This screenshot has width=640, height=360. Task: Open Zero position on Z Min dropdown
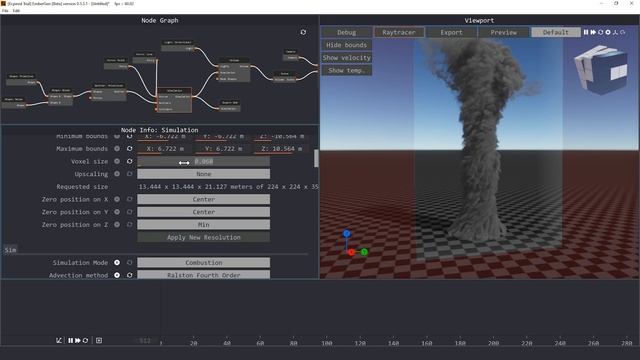203,224
